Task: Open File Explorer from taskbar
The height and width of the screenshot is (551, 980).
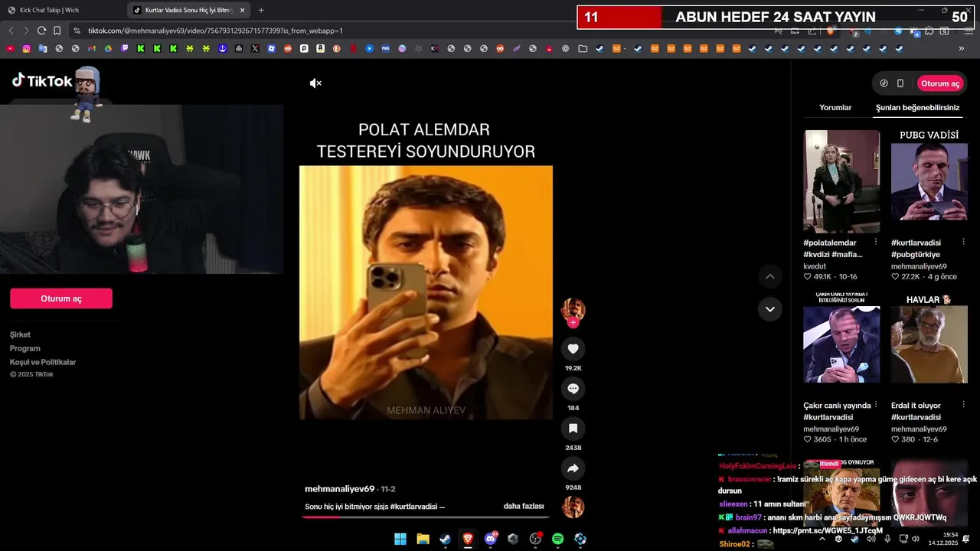Action: [423, 539]
